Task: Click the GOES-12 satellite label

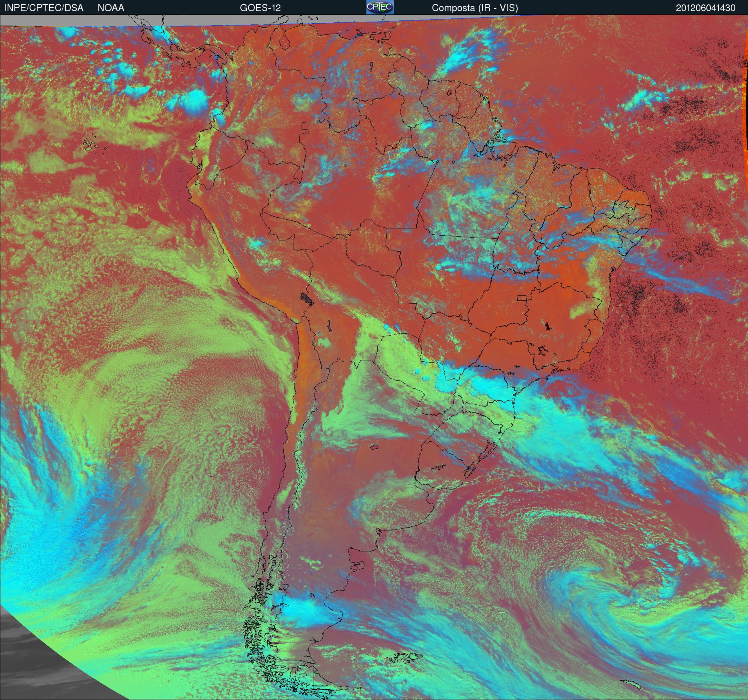Action: 260,8
